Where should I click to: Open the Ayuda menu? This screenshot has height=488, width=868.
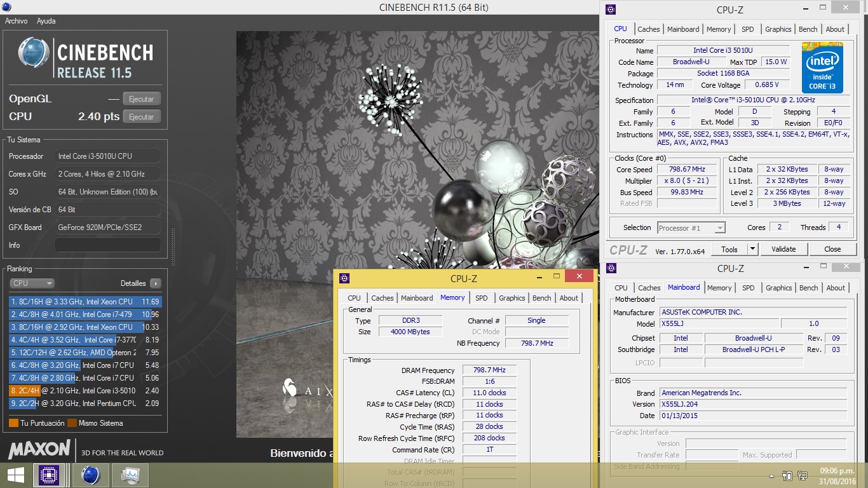46,21
